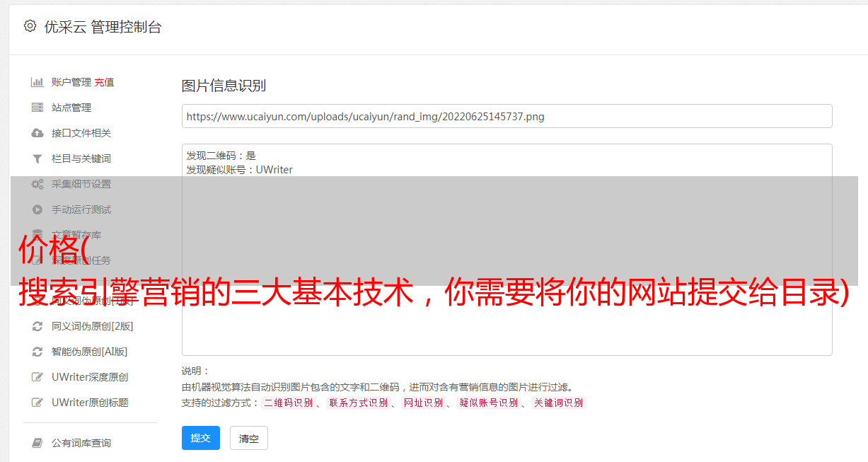
Task: Open 智能伪原创[AI版] via its refresh icon
Action: (37, 352)
